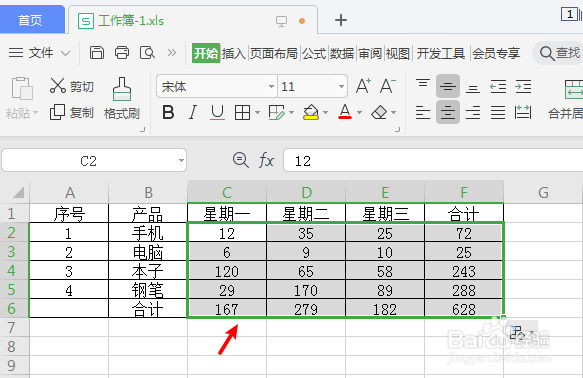Switch to 会员专享 ribbon tab
Image resolution: width=583 pixels, height=378 pixels.
496,54
